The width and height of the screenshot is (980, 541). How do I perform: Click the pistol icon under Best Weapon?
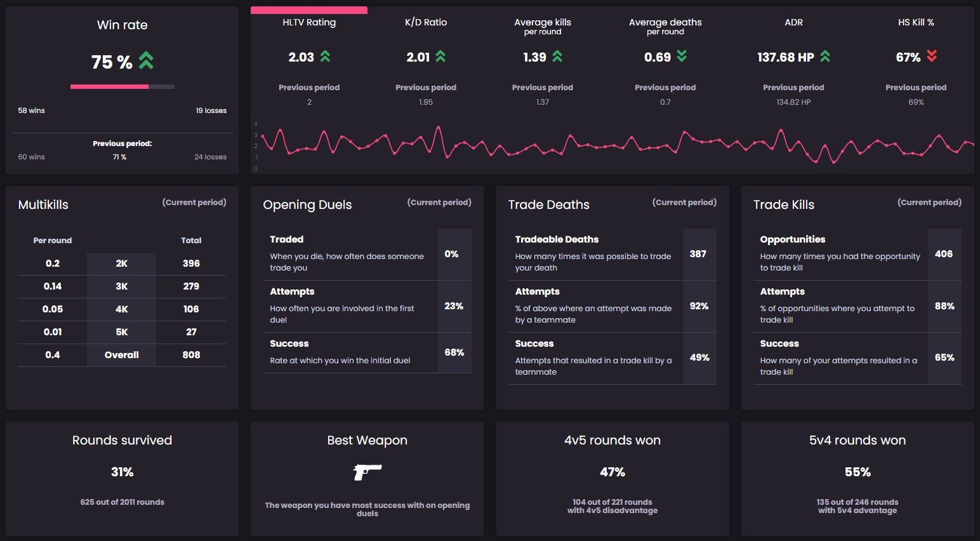367,472
